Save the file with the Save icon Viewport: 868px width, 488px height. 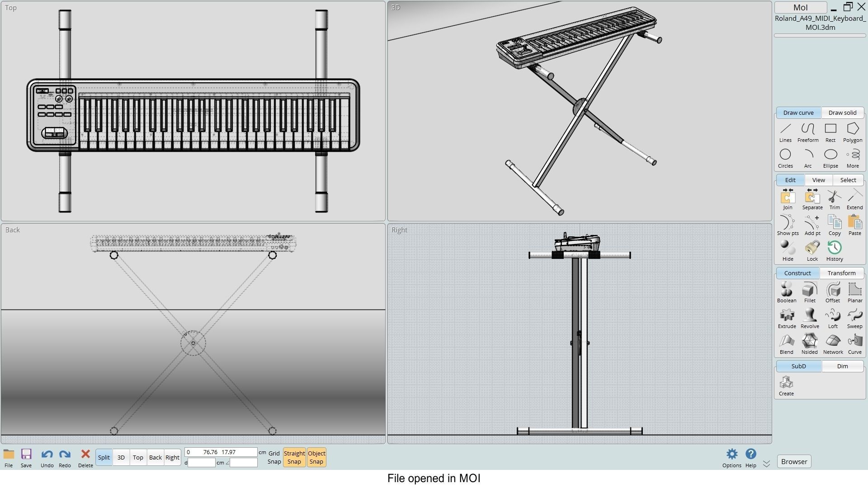(x=26, y=458)
